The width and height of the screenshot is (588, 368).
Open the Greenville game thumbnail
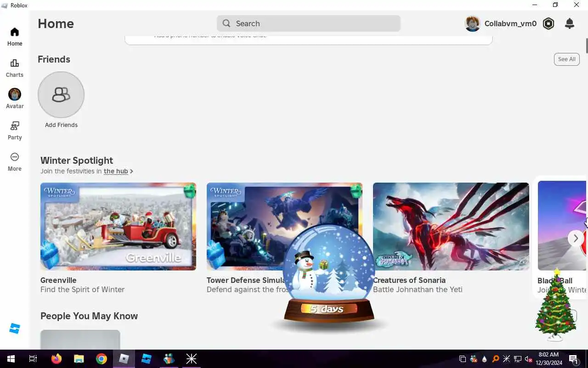118,226
